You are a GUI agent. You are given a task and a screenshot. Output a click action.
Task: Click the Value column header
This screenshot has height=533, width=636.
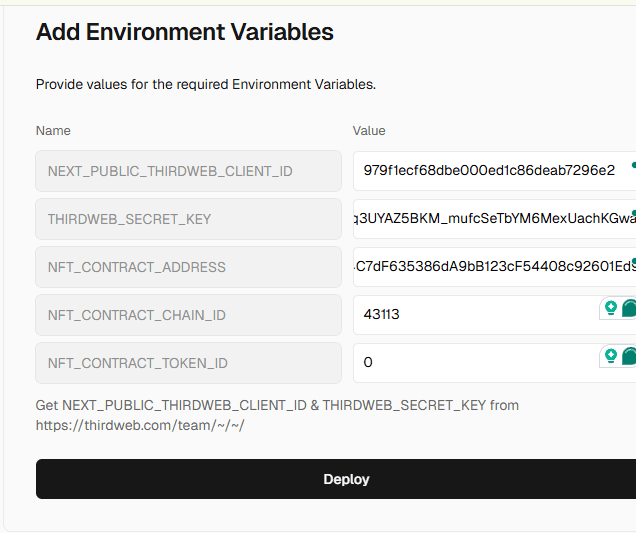coord(369,131)
